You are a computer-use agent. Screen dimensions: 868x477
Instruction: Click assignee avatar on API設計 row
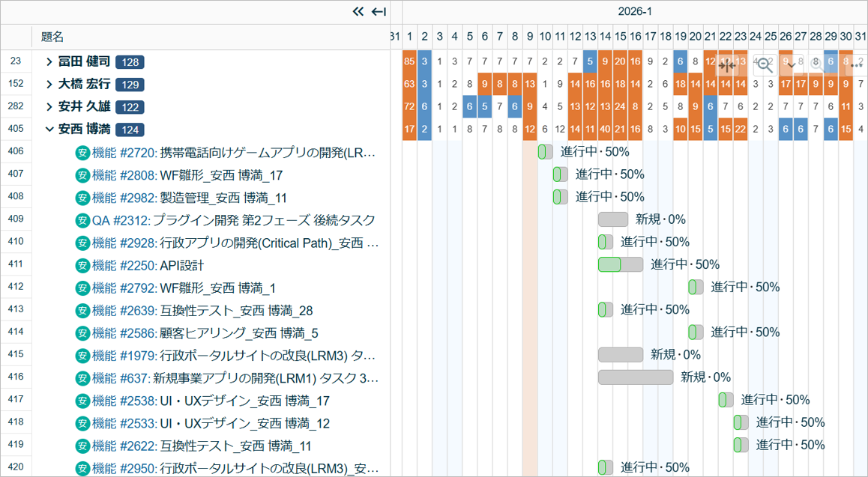(x=82, y=266)
